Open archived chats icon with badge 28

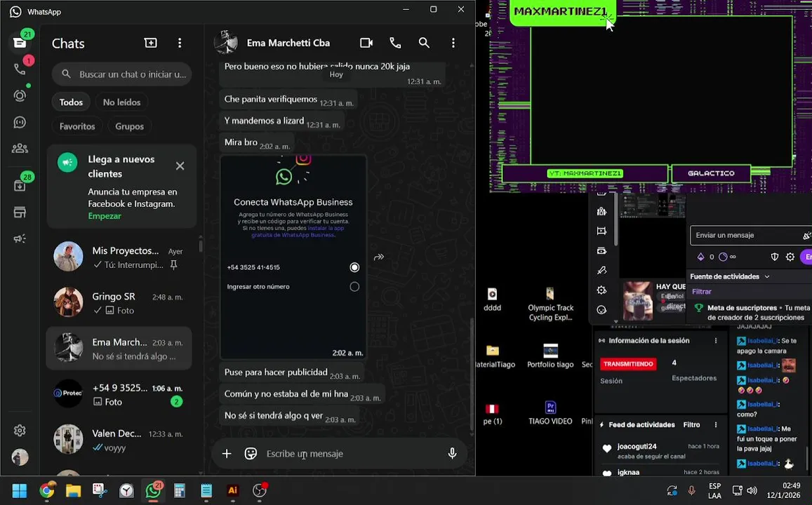click(20, 185)
